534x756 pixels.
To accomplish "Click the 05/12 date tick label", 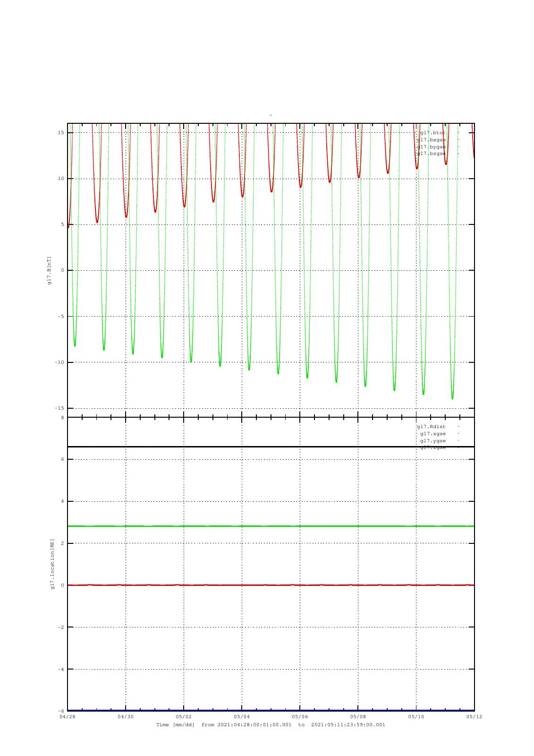I will pyautogui.click(x=474, y=717).
